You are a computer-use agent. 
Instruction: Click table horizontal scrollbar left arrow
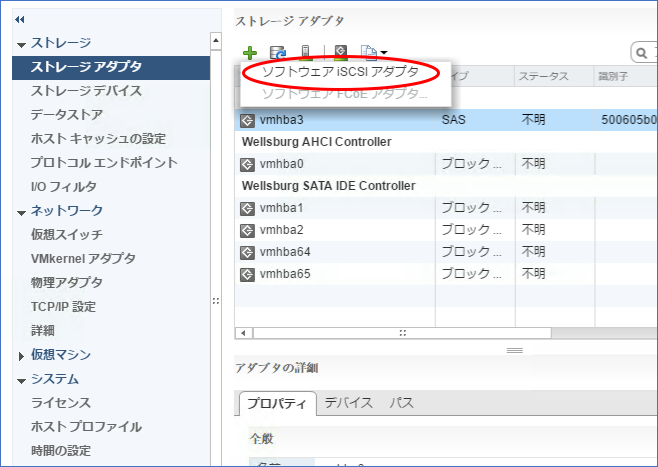(243, 333)
